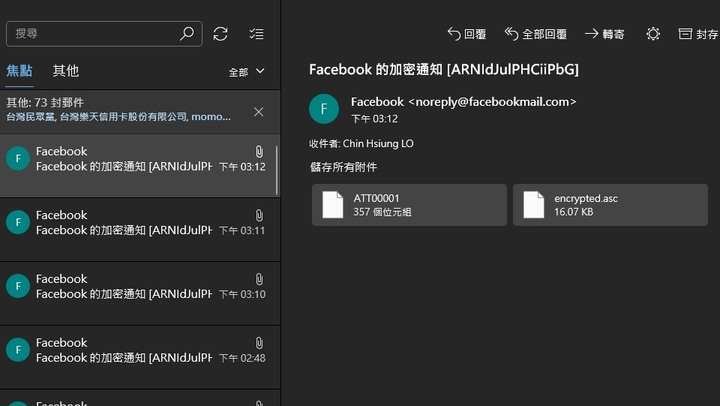The width and height of the screenshot is (720, 406).
Task: Click the encrypted.asc file icon
Action: coord(534,205)
